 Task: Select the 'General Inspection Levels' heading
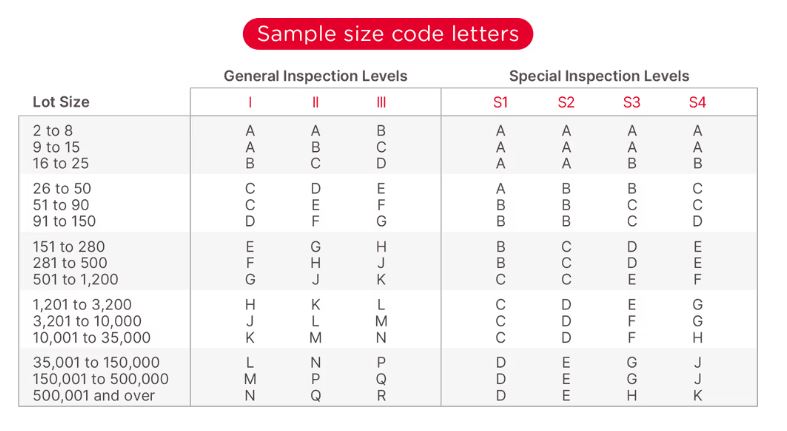315,76
